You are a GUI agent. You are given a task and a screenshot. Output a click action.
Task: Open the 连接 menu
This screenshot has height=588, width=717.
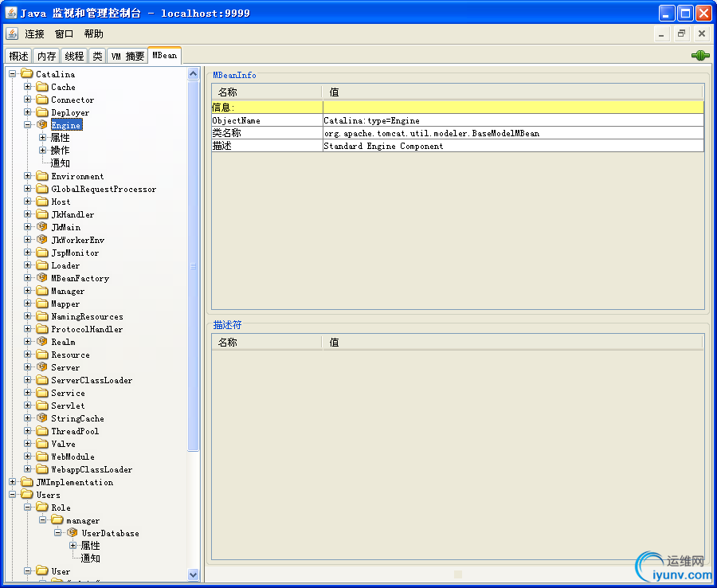click(x=35, y=33)
